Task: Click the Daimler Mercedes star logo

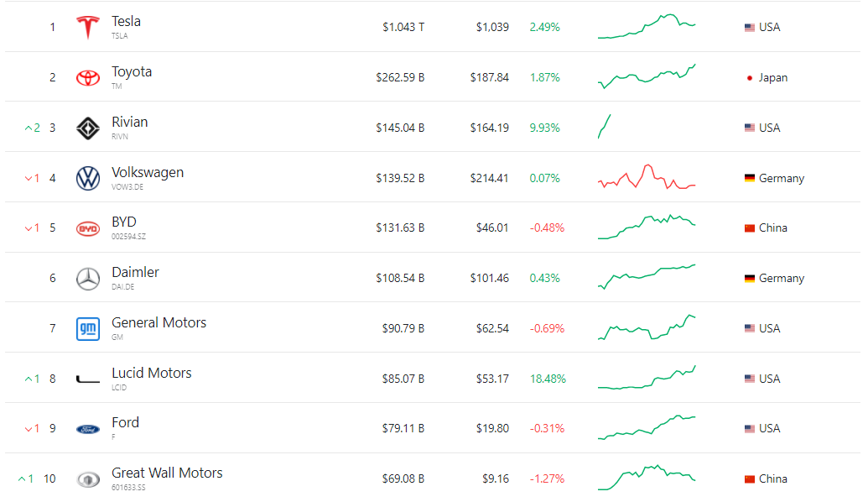Action: (x=87, y=279)
